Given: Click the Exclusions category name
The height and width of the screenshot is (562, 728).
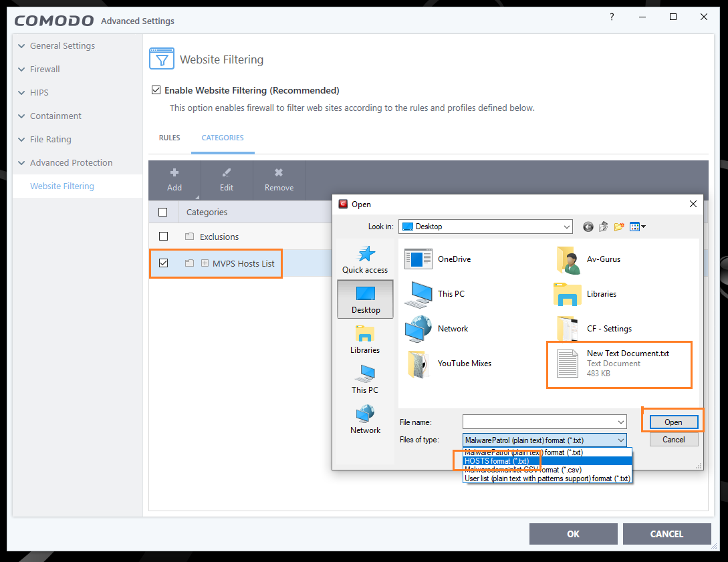Looking at the screenshot, I should click(219, 237).
